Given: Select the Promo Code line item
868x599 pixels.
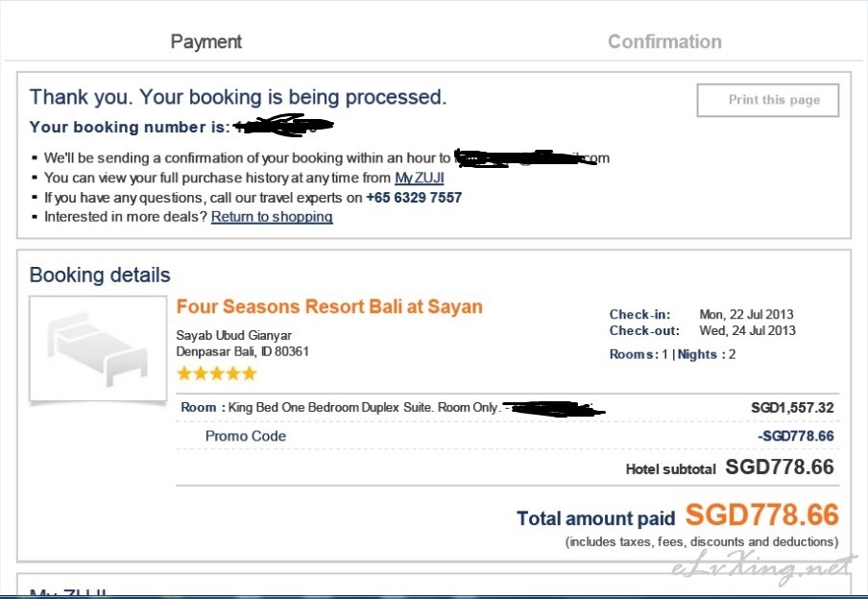Looking at the screenshot, I should [x=245, y=436].
